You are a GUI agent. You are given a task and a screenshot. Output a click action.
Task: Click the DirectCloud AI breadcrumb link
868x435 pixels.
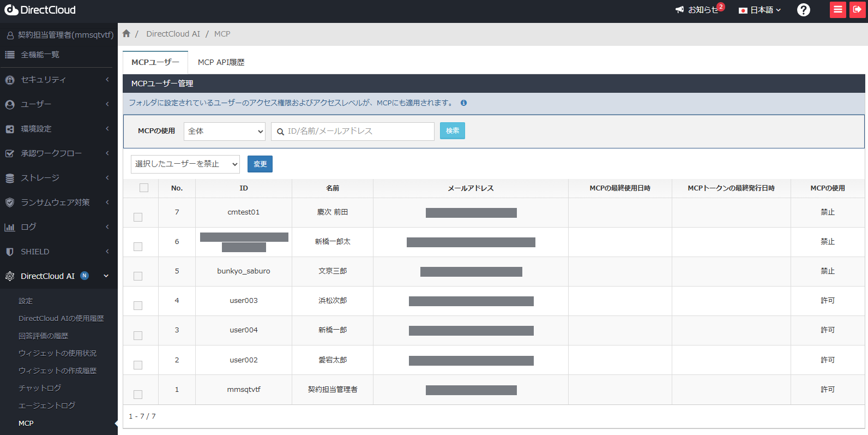pyautogui.click(x=173, y=34)
